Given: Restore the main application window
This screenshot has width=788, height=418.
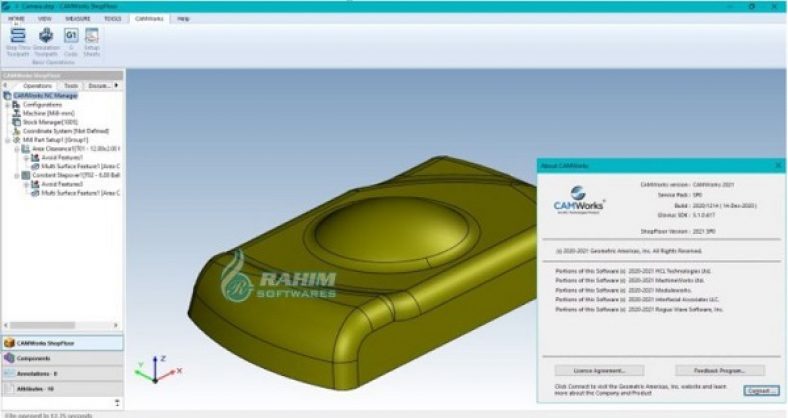Looking at the screenshot, I should click(x=752, y=7).
